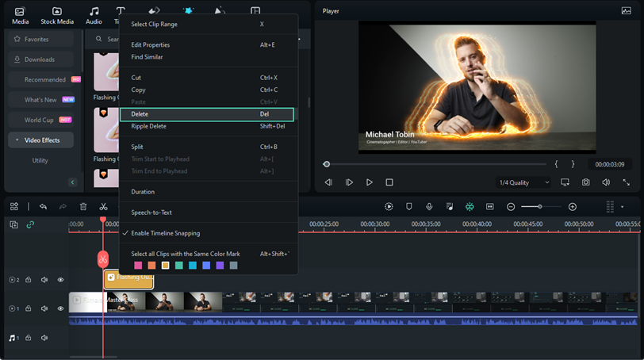Image resolution: width=644 pixels, height=360 pixels.
Task: Take a snapshot with the camera icon
Action: [x=585, y=182]
